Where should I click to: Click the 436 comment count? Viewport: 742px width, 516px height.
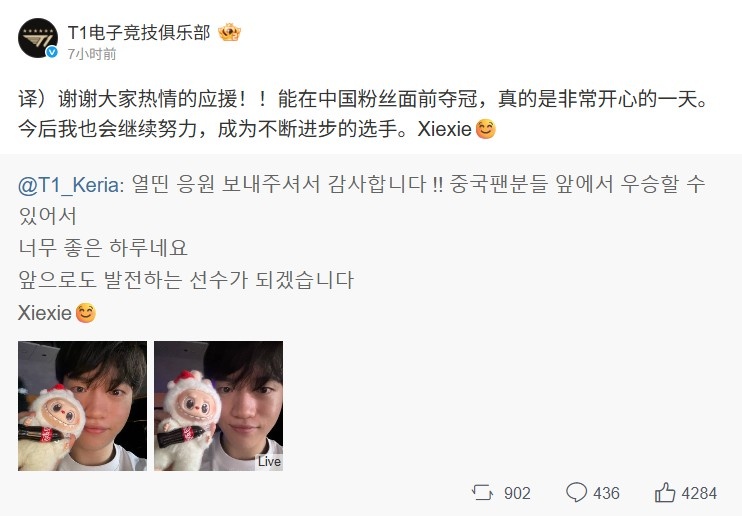point(606,493)
